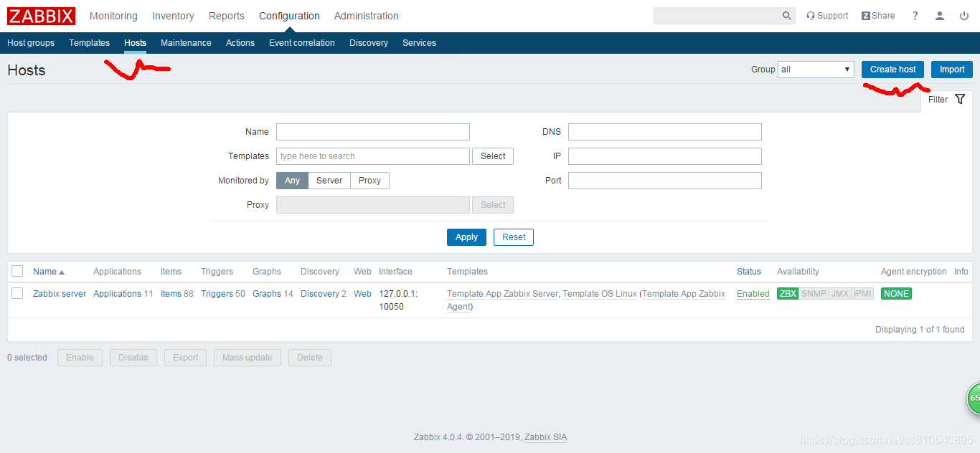Viewport: 980px width, 453px height.
Task: Open Support headset link
Action: pyautogui.click(x=827, y=16)
